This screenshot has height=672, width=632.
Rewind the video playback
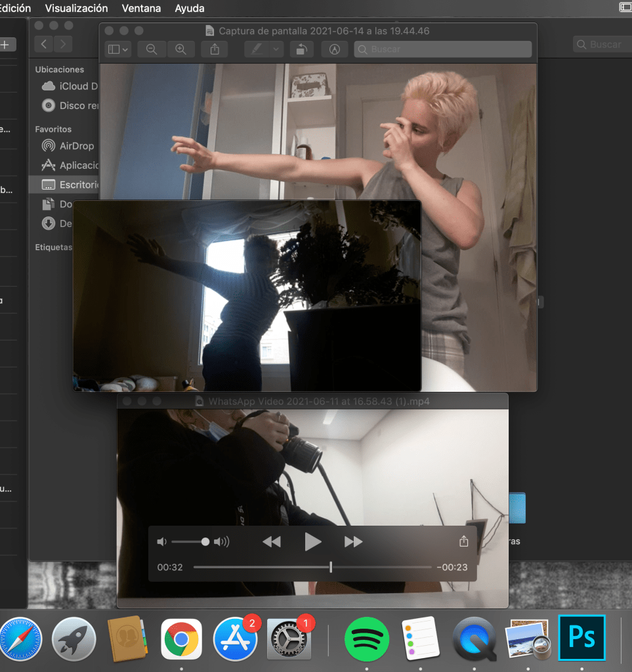point(272,541)
